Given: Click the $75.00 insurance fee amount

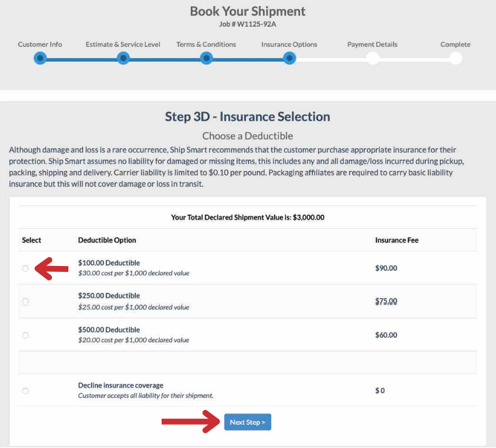Looking at the screenshot, I should [x=386, y=302].
